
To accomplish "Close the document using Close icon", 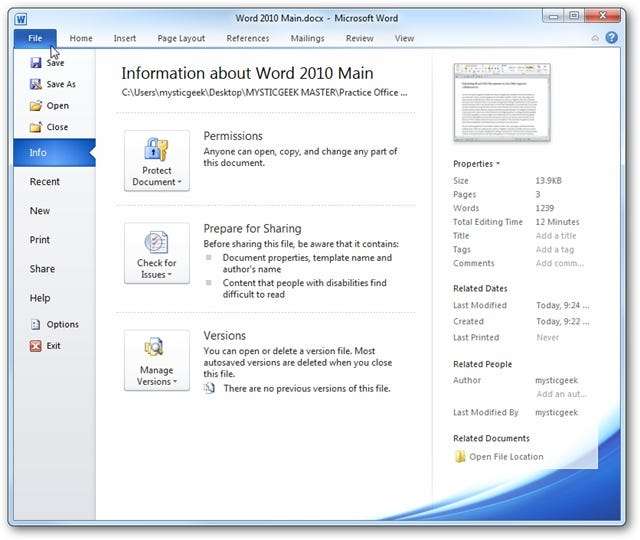I will point(35,127).
